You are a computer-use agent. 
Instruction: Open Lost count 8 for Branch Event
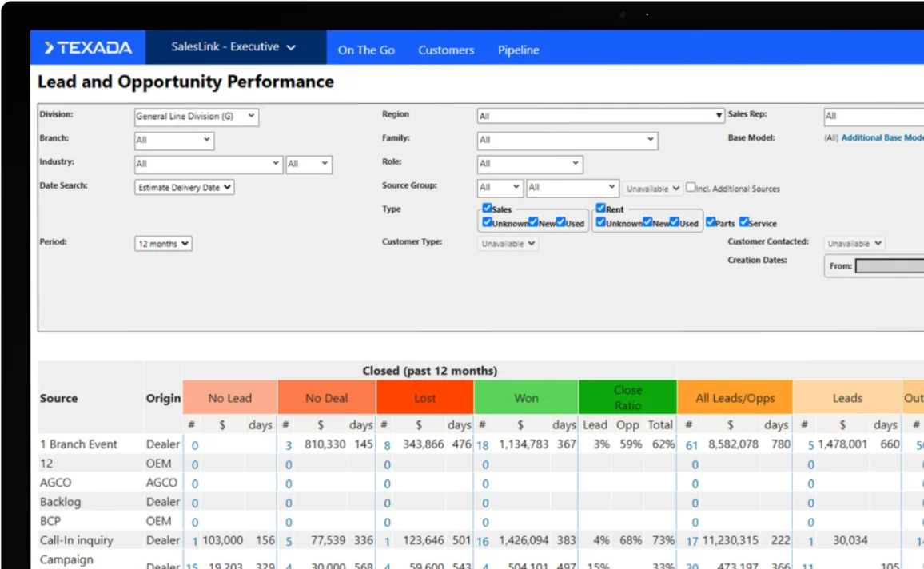click(x=387, y=445)
